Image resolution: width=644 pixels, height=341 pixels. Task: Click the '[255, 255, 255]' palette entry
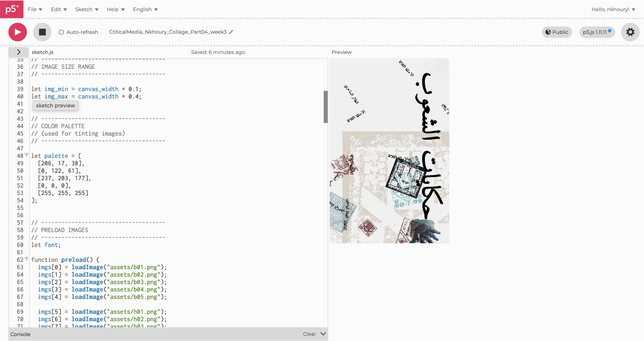point(63,193)
